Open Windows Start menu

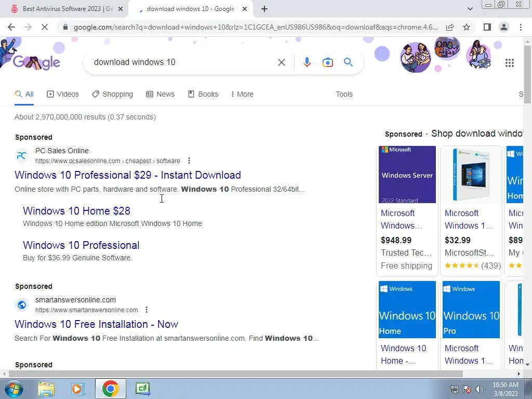(14, 389)
